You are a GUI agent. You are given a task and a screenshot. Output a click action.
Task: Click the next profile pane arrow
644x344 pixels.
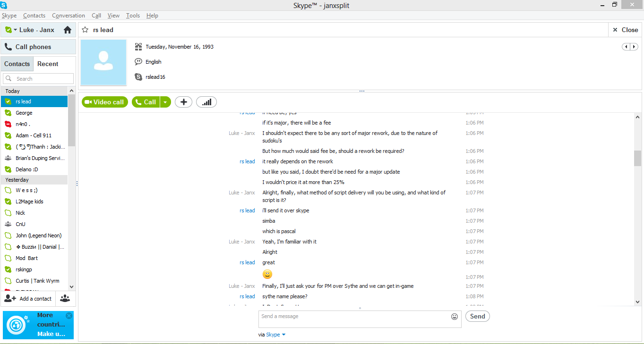pyautogui.click(x=634, y=47)
